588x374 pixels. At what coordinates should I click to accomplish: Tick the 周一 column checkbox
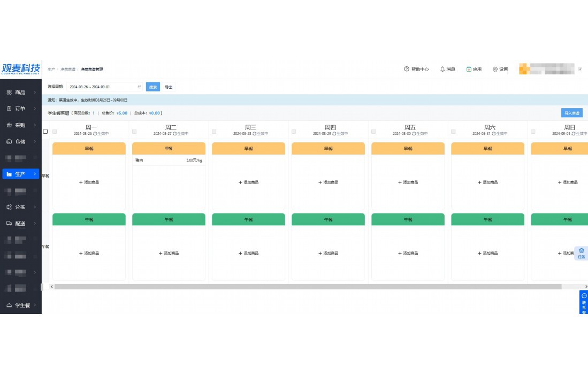tap(55, 131)
